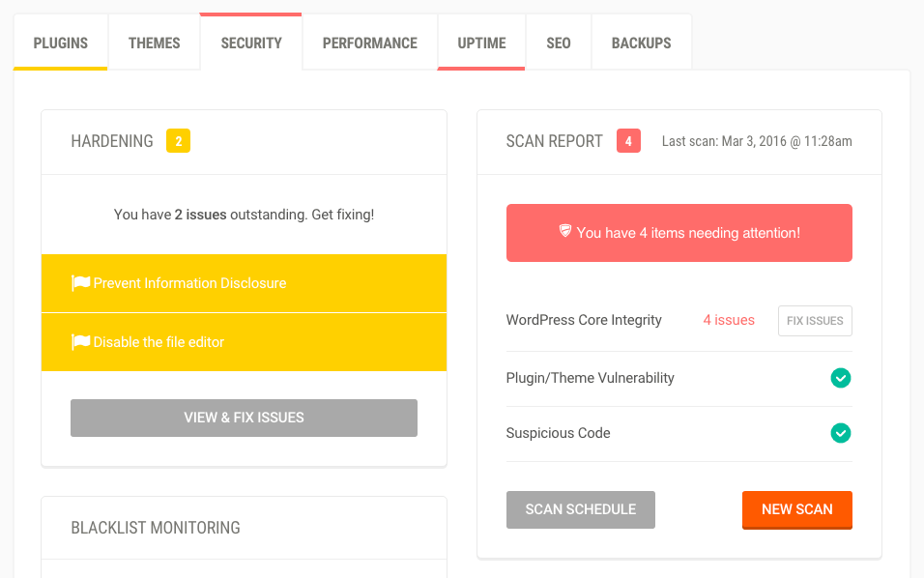
Task: Click the "4 issues" link
Action: coord(728,320)
